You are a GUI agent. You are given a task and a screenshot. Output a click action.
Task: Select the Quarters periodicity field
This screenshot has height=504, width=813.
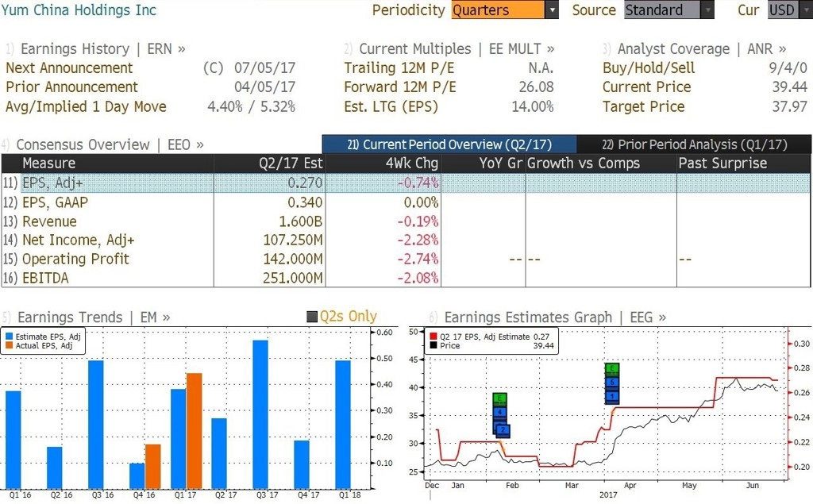point(498,10)
